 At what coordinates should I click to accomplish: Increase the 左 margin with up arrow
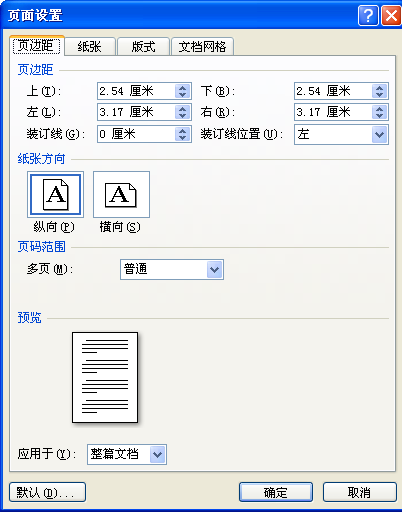point(182,109)
